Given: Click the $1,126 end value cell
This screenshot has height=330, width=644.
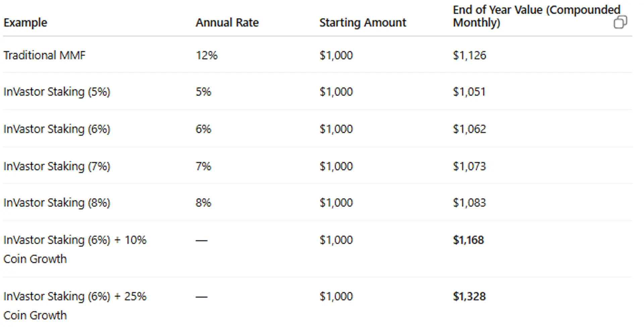Looking at the screenshot, I should (x=469, y=55).
